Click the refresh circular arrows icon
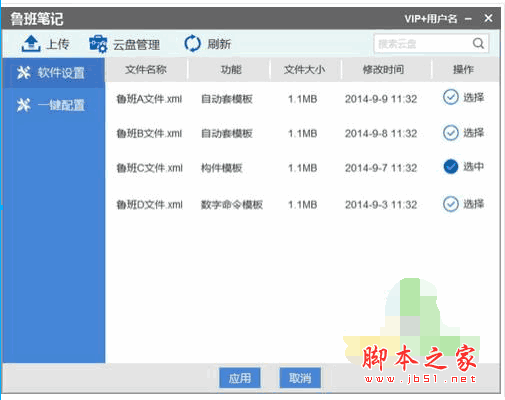 pyautogui.click(x=192, y=44)
